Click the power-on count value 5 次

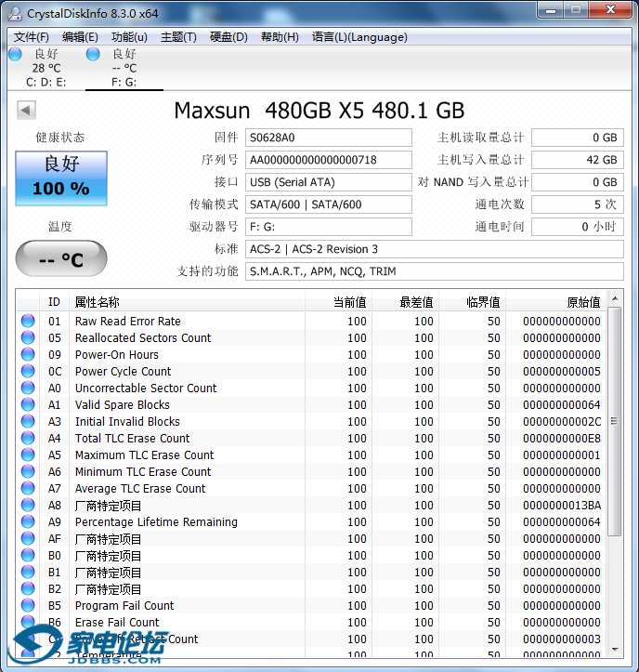[578, 204]
